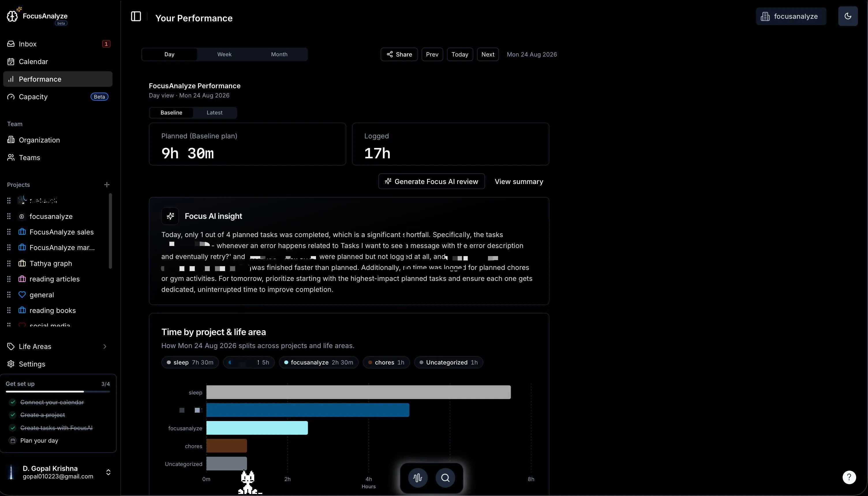The image size is (868, 496).
Task: Toggle the chores legend chip
Action: pyautogui.click(x=386, y=362)
